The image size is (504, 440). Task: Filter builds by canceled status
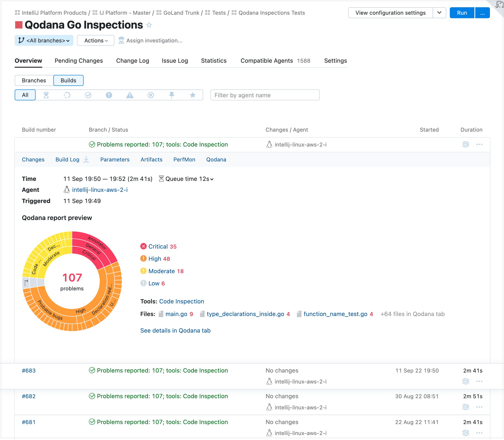(151, 95)
